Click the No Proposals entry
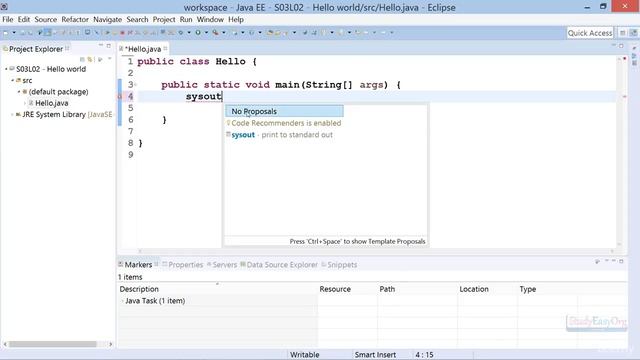Viewport: 640px width, 360px height. click(284, 111)
